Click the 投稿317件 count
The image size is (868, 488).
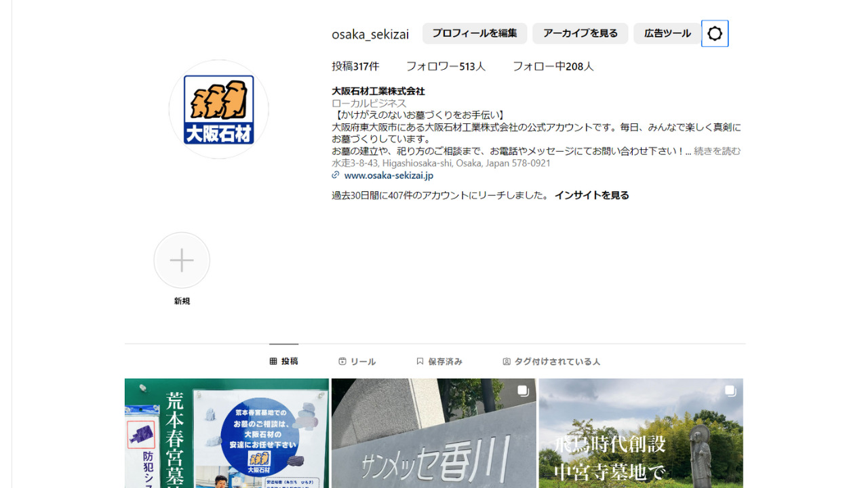coord(355,66)
